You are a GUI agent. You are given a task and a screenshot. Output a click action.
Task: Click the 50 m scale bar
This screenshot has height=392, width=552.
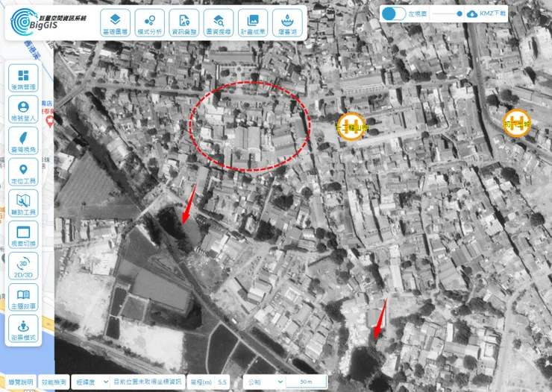[x=307, y=382]
